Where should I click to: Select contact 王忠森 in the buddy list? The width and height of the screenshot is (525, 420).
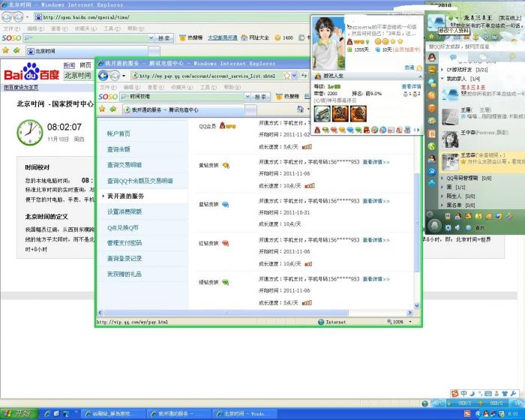pyautogui.click(x=482, y=162)
